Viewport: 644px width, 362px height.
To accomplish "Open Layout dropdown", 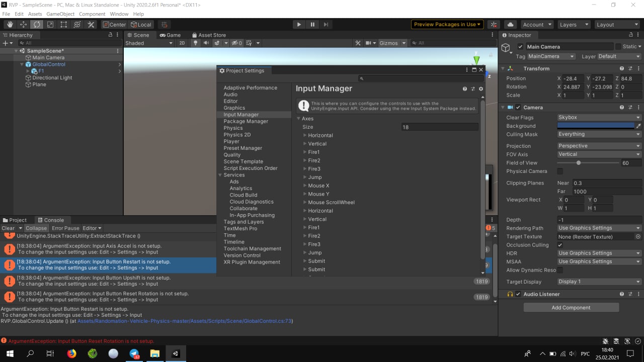I will click(x=616, y=24).
